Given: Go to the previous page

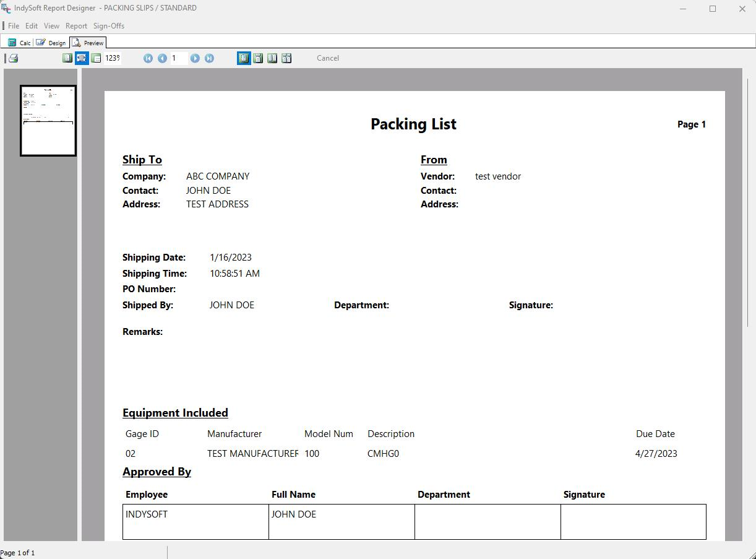Looking at the screenshot, I should point(162,58).
